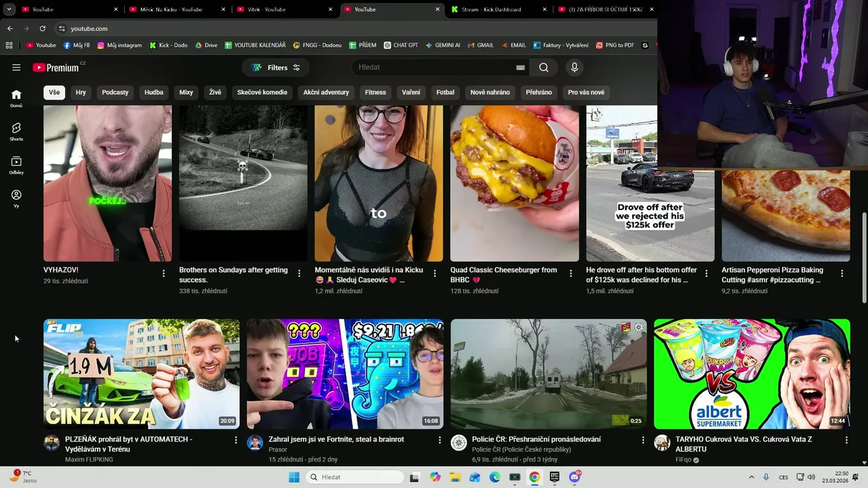Viewport: 868px width, 488px height.
Task: Open the Quad Classic Cheeseburger short
Action: [515, 183]
